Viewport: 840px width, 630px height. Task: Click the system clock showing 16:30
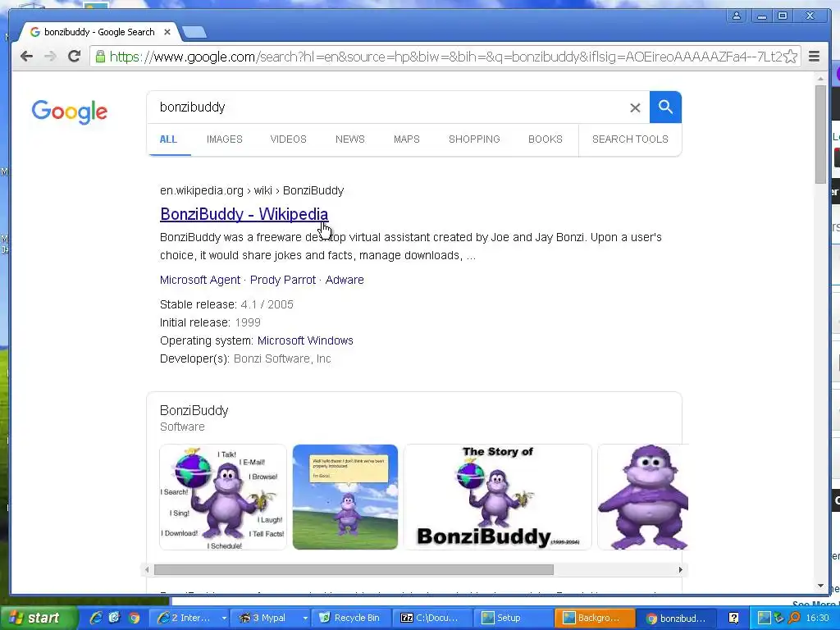pos(818,619)
